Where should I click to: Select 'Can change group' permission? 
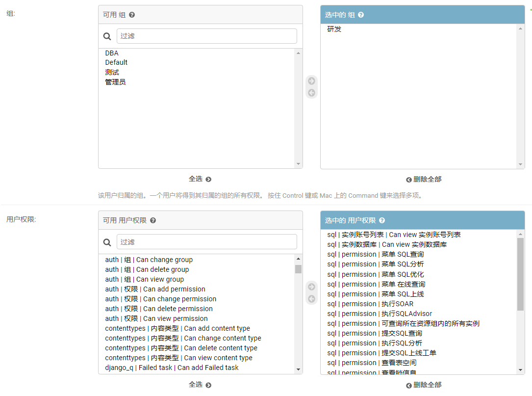[149, 260]
